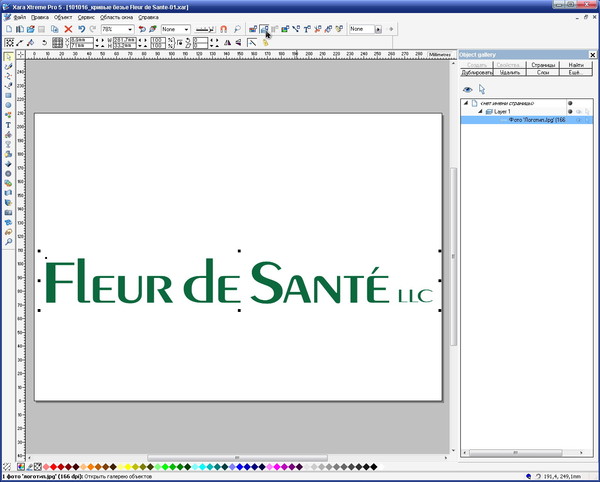Toggle the dot marker on page row
Image resolution: width=600 pixels, height=482 pixels.
point(570,103)
